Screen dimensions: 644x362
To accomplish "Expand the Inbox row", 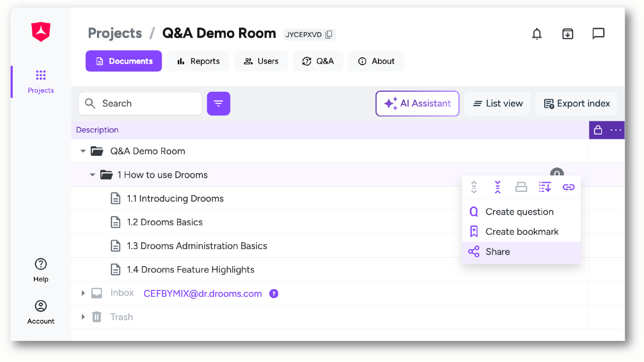I will (x=83, y=293).
